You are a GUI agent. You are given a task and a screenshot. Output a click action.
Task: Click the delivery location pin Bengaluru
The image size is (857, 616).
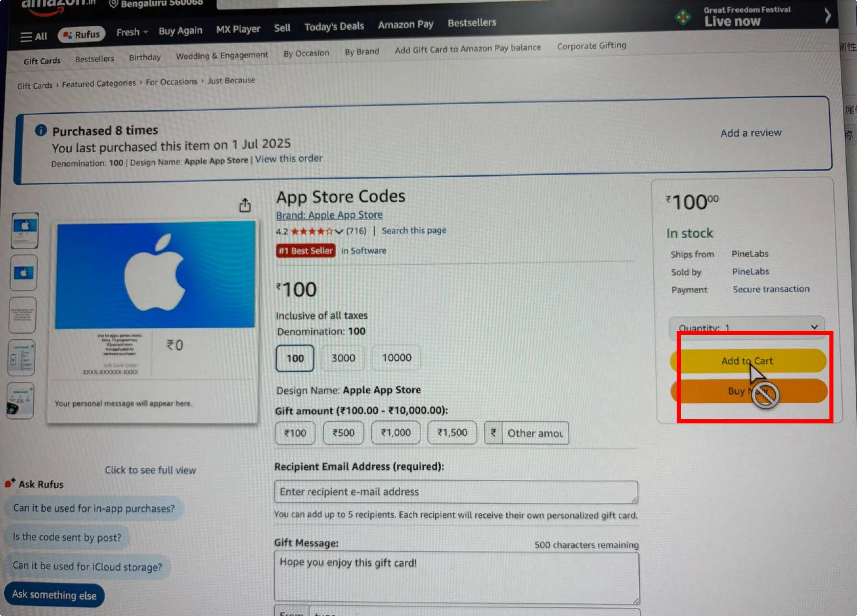click(x=156, y=4)
